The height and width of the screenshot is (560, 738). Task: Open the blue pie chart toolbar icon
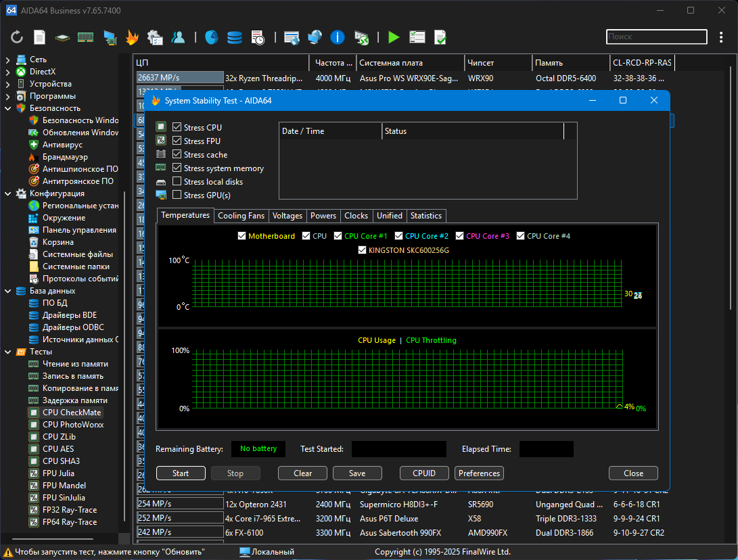pyautogui.click(x=212, y=37)
